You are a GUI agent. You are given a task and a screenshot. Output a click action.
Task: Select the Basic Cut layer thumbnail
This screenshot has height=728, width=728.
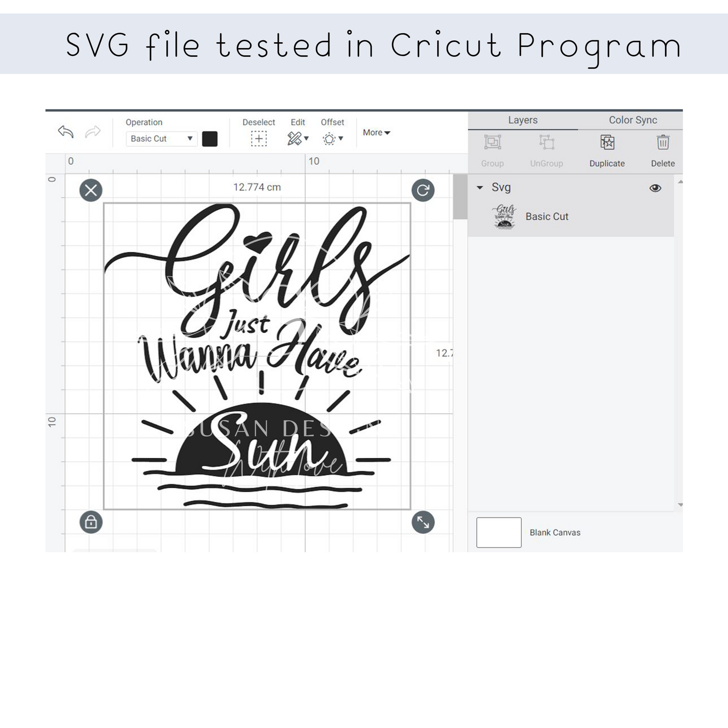tap(505, 217)
